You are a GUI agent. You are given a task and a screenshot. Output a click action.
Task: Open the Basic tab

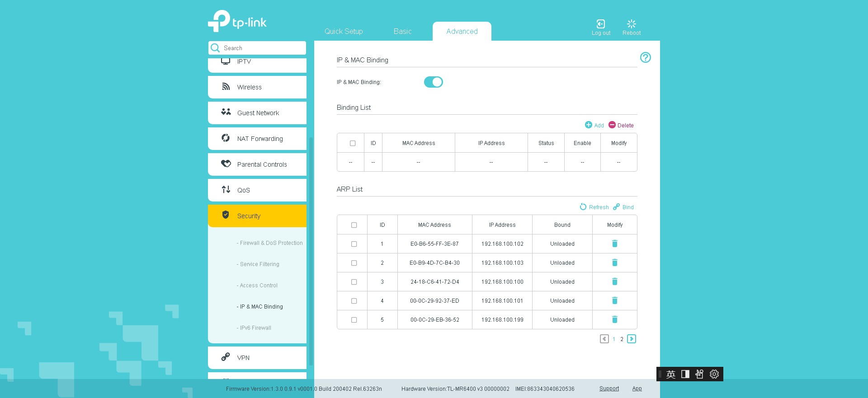pos(402,31)
